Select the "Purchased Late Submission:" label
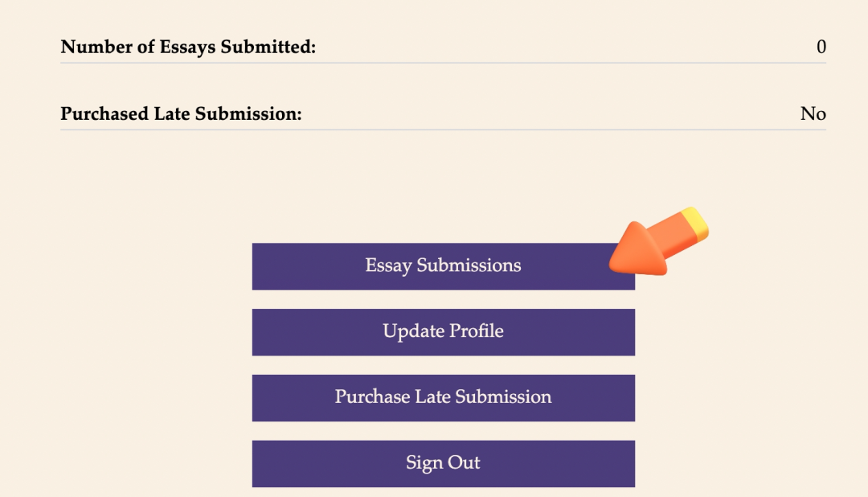This screenshot has height=497, width=868. pyautogui.click(x=181, y=114)
